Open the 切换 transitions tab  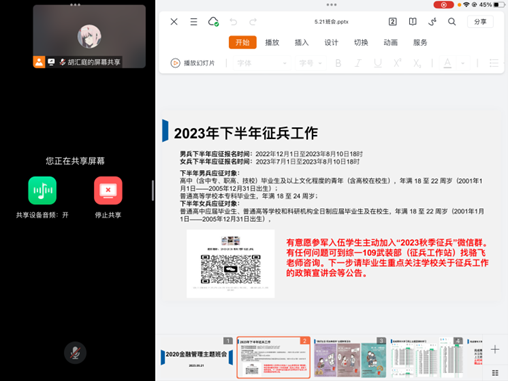[361, 42]
